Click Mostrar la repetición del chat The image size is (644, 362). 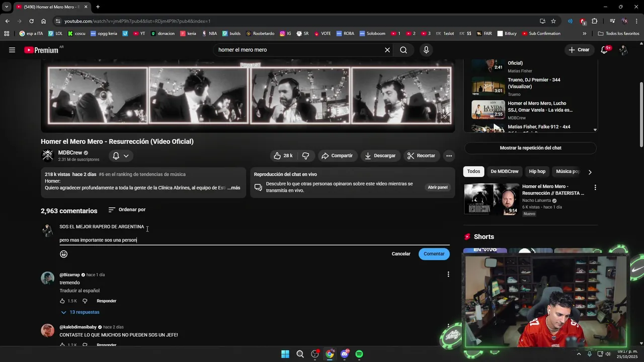[531, 148]
